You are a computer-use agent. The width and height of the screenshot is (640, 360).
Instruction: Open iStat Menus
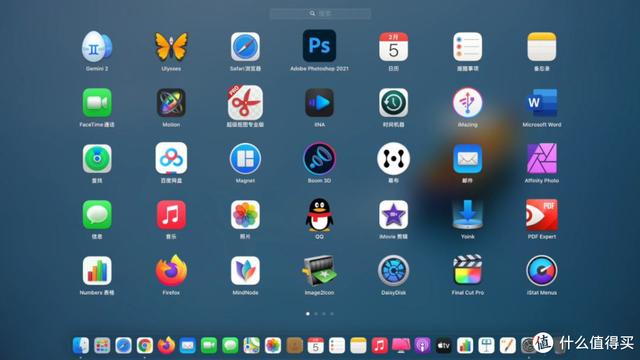pos(542,270)
